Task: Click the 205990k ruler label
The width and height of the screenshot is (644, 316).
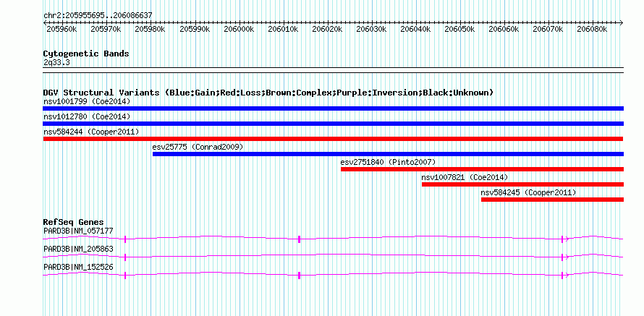Action: pos(194,29)
